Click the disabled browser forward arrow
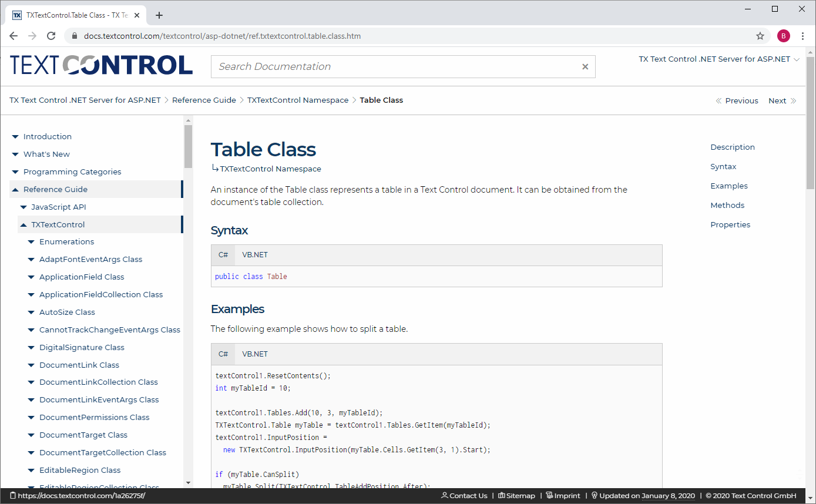The width and height of the screenshot is (816, 504). (32, 36)
